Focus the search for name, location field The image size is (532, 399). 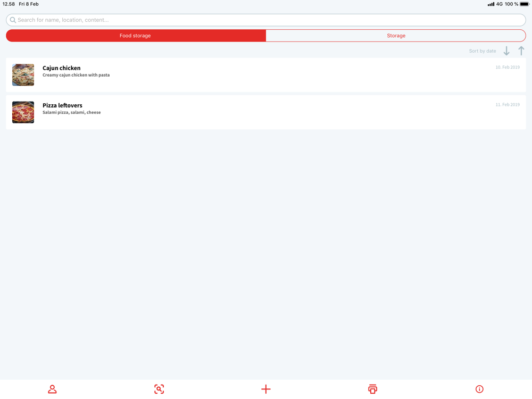(x=266, y=20)
